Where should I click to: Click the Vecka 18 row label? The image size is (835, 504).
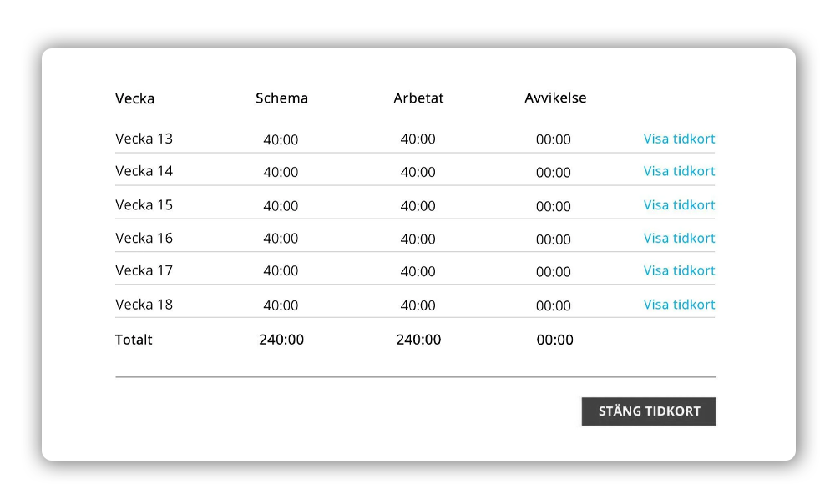[144, 304]
